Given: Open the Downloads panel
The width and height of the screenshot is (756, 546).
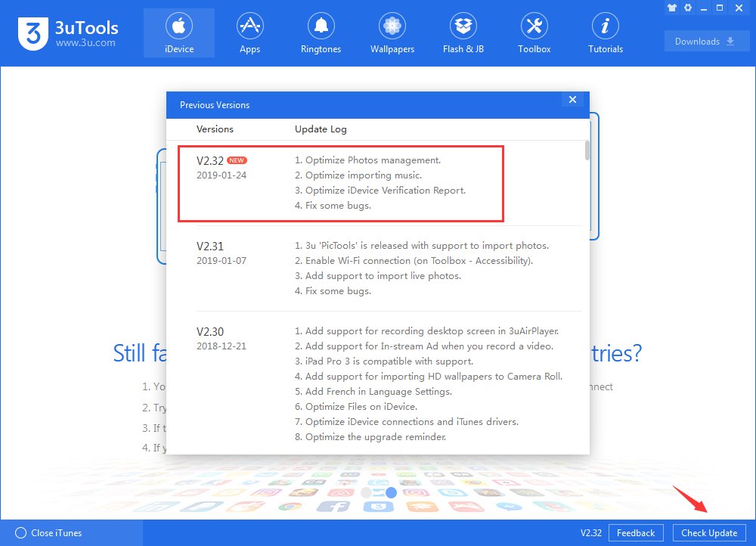Looking at the screenshot, I should pos(707,42).
